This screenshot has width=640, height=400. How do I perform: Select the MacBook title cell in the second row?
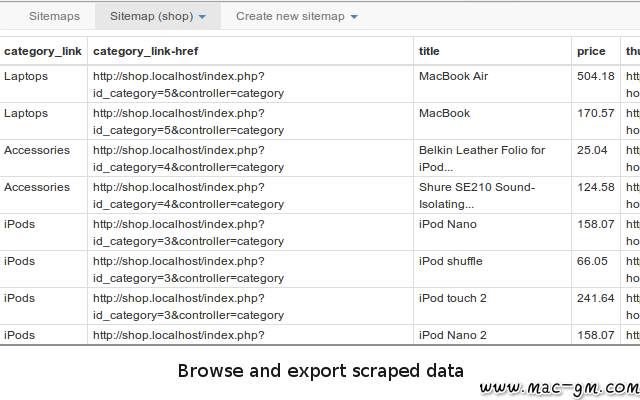tap(492, 121)
